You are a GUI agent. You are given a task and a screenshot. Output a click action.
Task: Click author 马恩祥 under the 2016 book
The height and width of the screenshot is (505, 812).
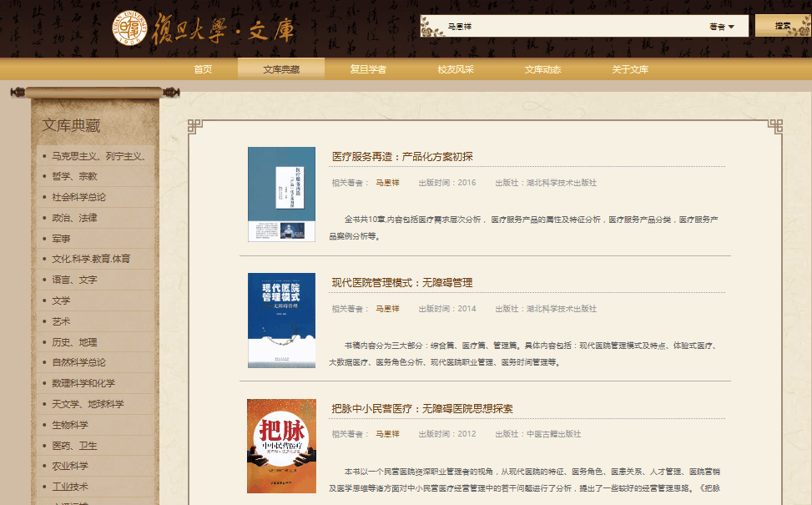[387, 182]
